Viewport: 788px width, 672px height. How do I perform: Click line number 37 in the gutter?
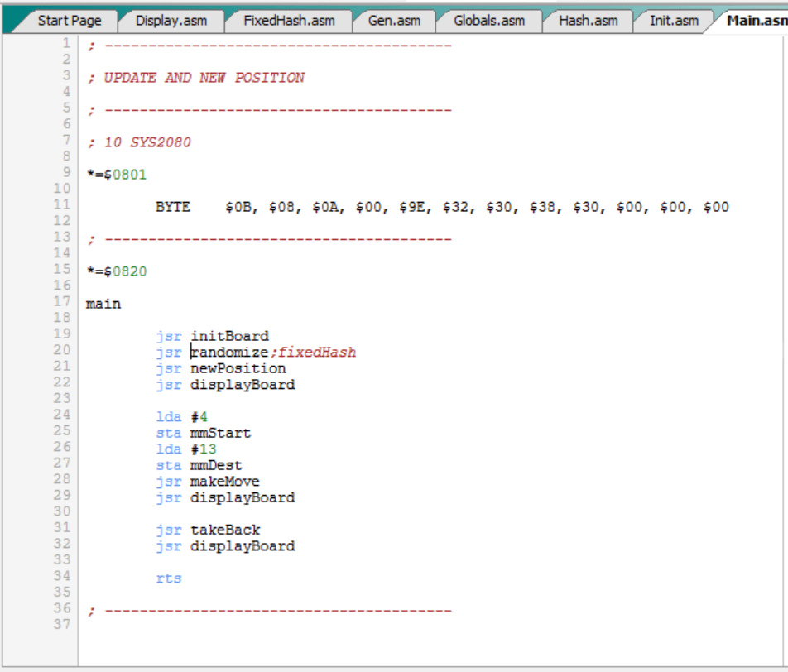point(63,624)
